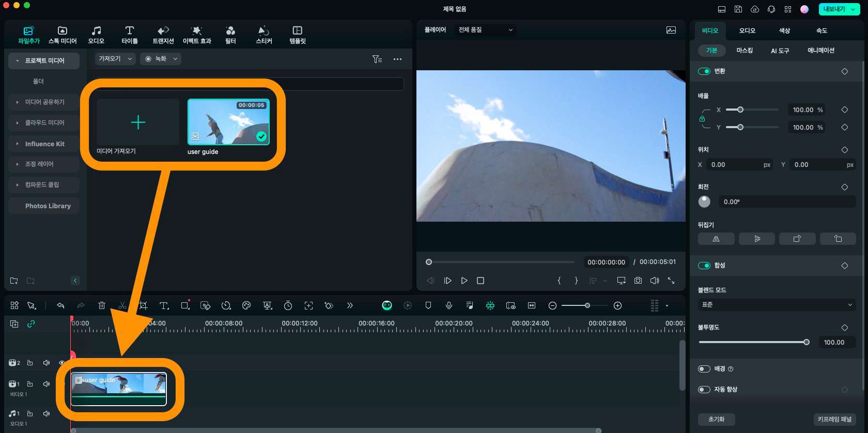Viewport: 868px width, 433px height.
Task: Switch to the 색상 color tab
Action: coord(784,30)
